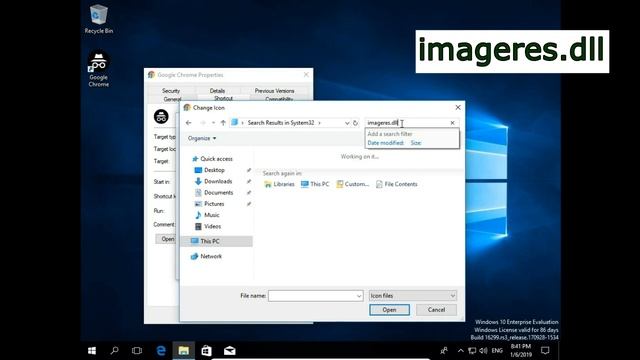Screen dimensions: 640x360
Task: Show hidden system tray icons
Action: (460, 351)
